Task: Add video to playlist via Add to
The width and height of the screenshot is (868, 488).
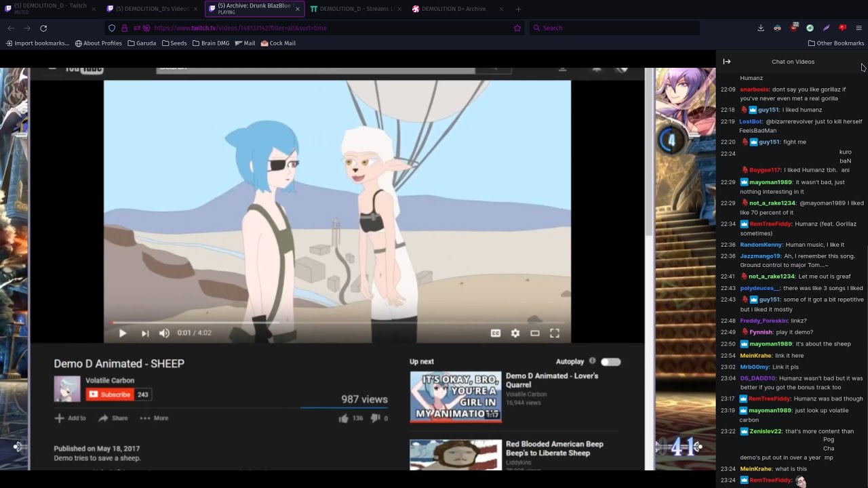Action: [71, 418]
